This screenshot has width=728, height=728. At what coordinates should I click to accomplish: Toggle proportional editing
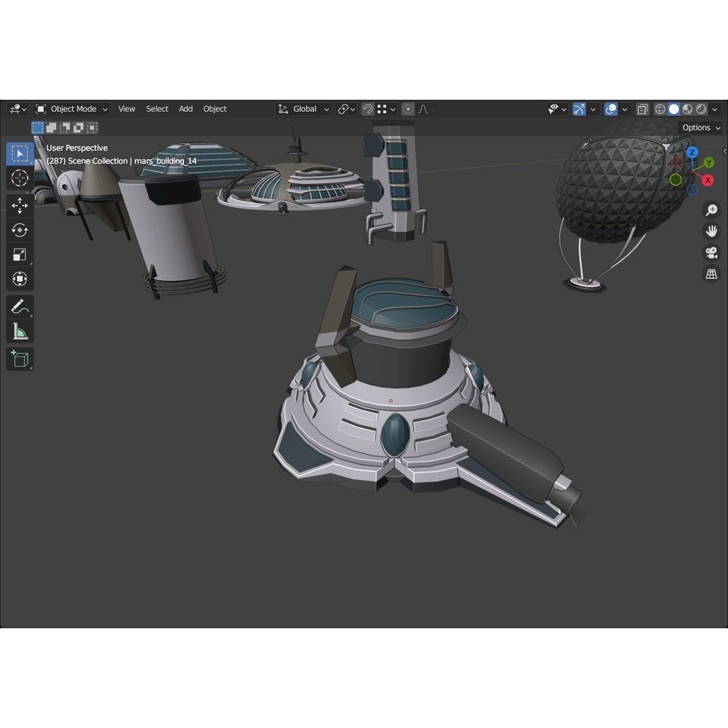(408, 109)
